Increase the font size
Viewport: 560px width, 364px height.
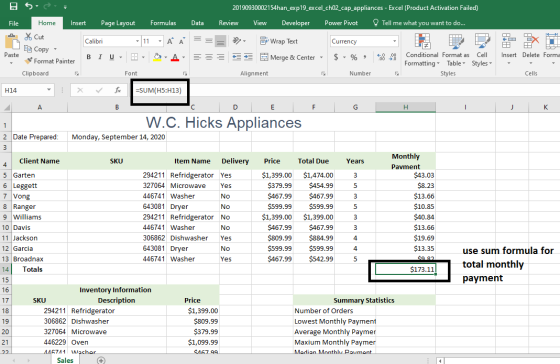170,41
